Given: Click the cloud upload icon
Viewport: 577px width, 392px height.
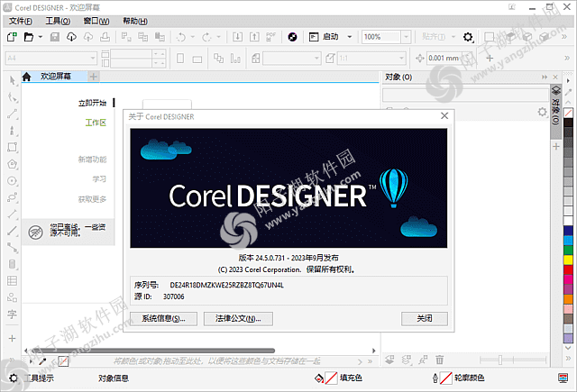Looking at the screenshot, I should [88, 37].
